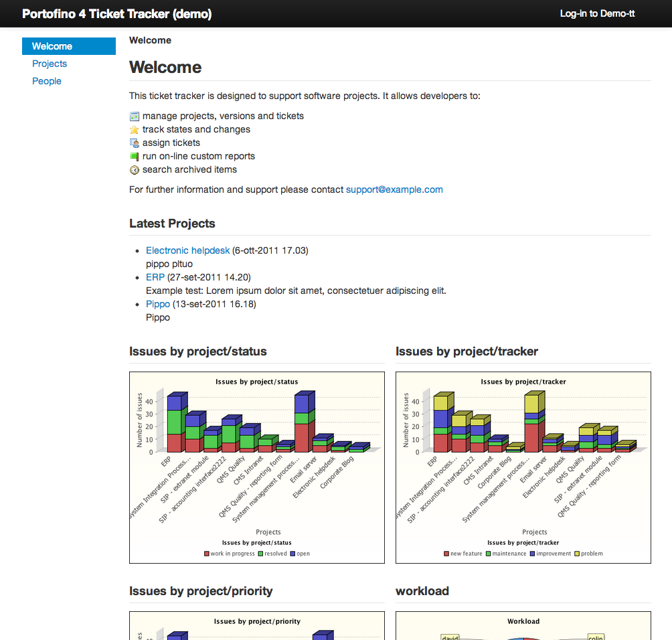Open the Pippo project link

click(x=157, y=304)
